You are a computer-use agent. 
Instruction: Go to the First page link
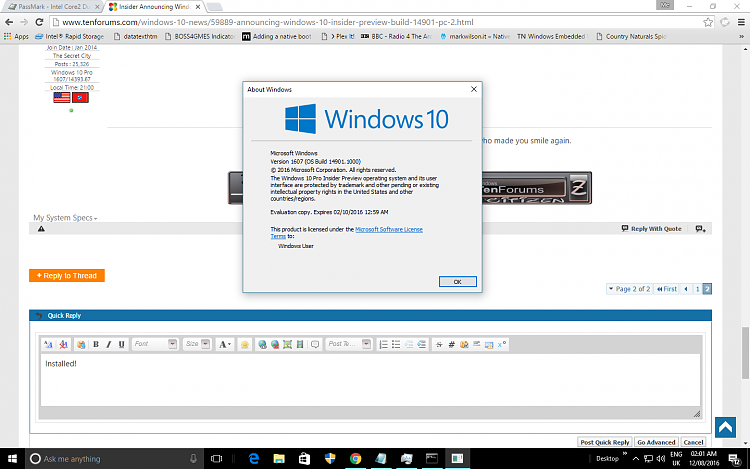click(666, 289)
